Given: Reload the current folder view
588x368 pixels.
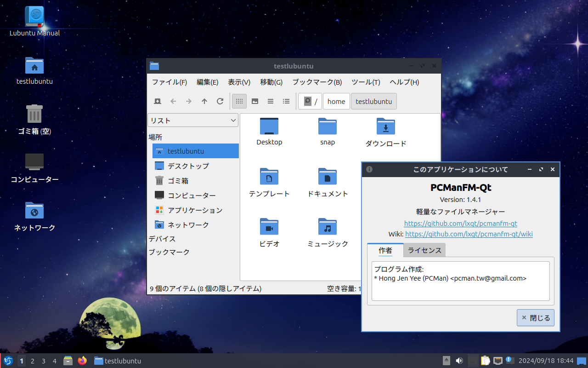Looking at the screenshot, I should click(220, 101).
